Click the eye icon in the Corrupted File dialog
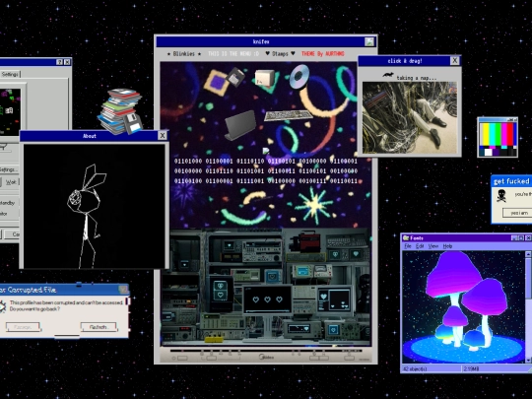The width and height of the screenshot is (532, 399). pos(3,306)
